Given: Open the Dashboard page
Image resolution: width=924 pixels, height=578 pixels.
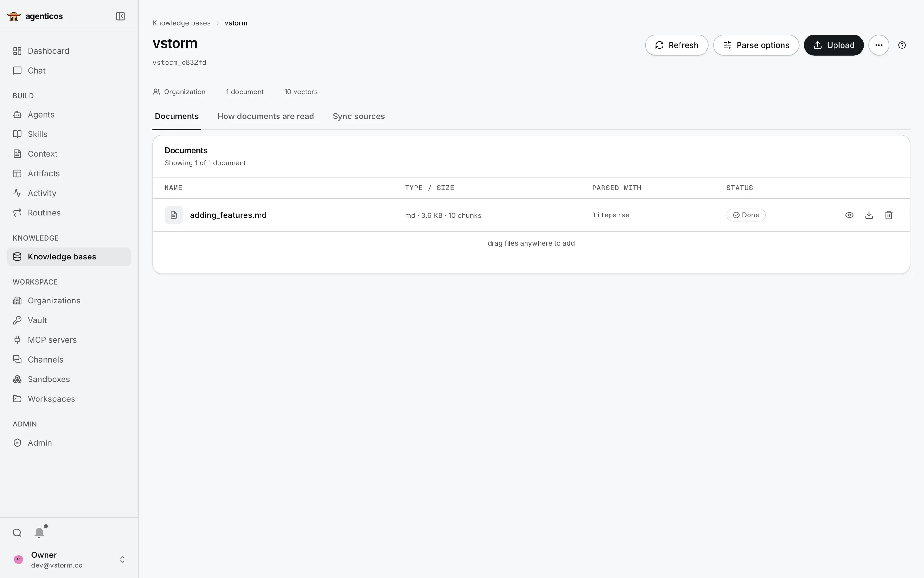Looking at the screenshot, I should pyautogui.click(x=69, y=51).
